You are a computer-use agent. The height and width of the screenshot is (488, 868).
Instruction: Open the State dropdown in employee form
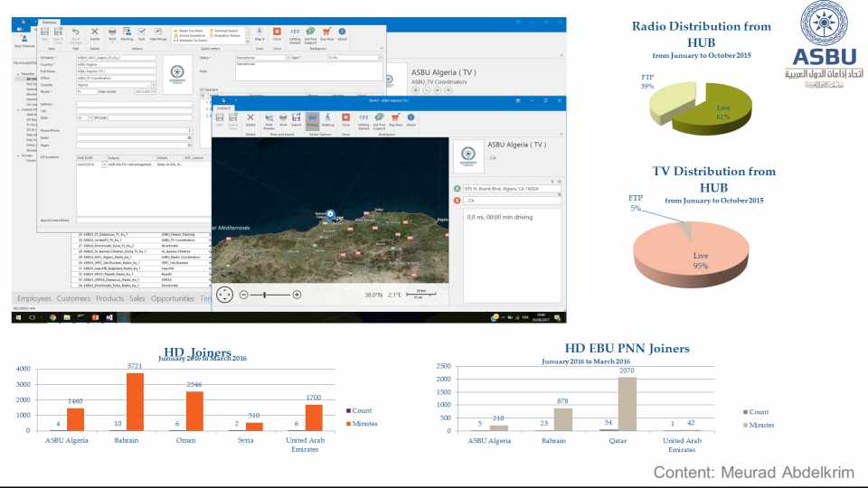point(90,117)
